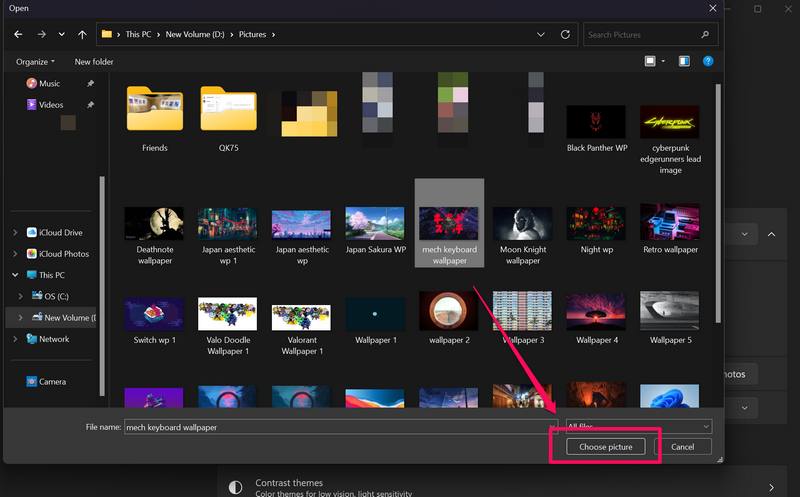Refresh the Pictures folder view
The image size is (800, 497).
pyautogui.click(x=567, y=34)
